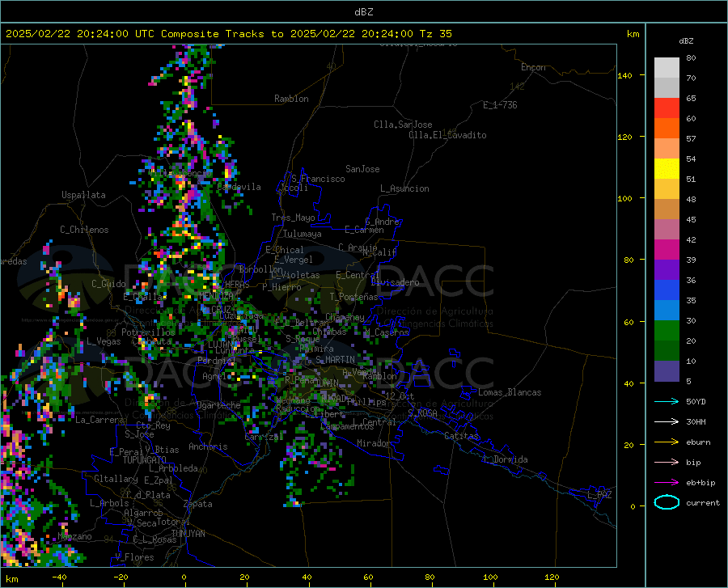Click the '-20' tick on horizontal km axis
The width and height of the screenshot is (728, 588).
[x=121, y=577]
